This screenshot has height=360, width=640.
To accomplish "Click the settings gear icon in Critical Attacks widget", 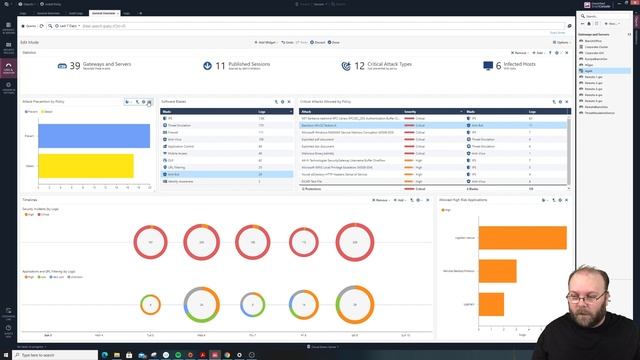I will [x=560, y=102].
